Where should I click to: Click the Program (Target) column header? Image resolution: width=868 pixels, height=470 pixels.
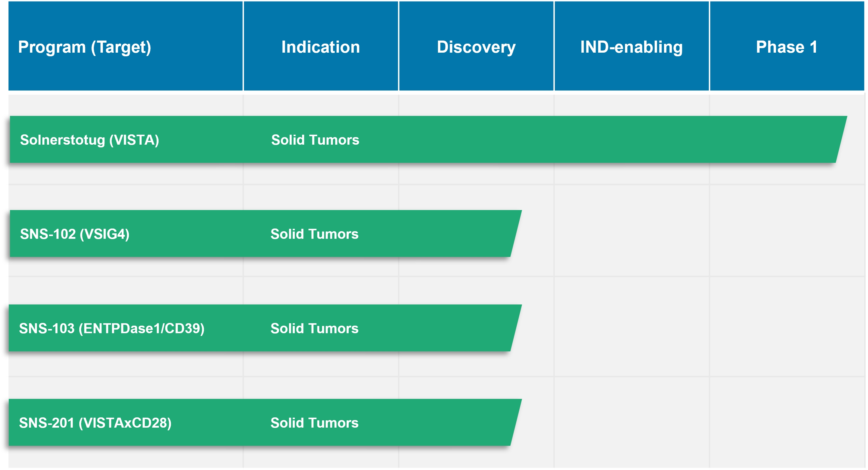(x=84, y=47)
